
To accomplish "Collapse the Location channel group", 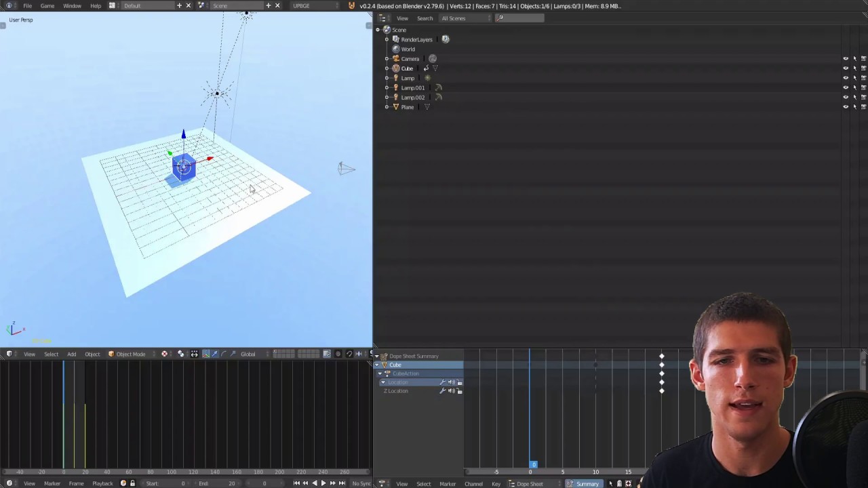I will tap(382, 382).
